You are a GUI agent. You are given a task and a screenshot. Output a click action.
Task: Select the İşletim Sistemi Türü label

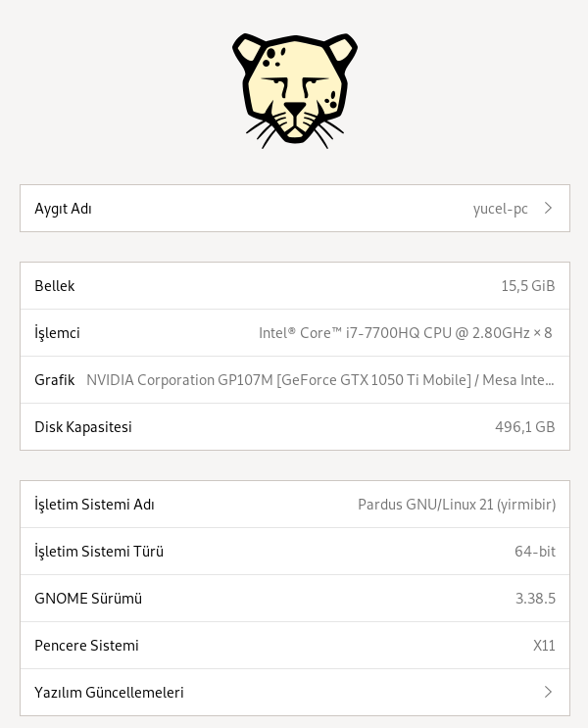point(99,552)
